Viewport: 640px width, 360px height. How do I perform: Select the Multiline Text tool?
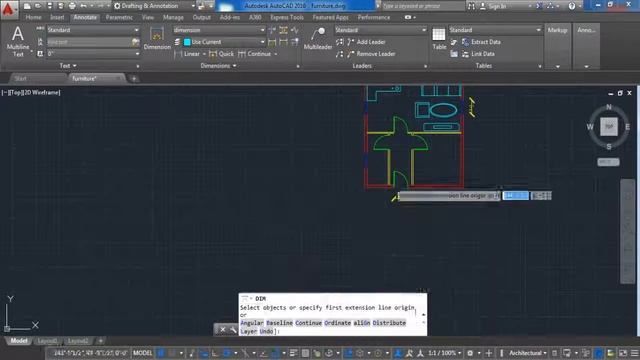point(18,41)
